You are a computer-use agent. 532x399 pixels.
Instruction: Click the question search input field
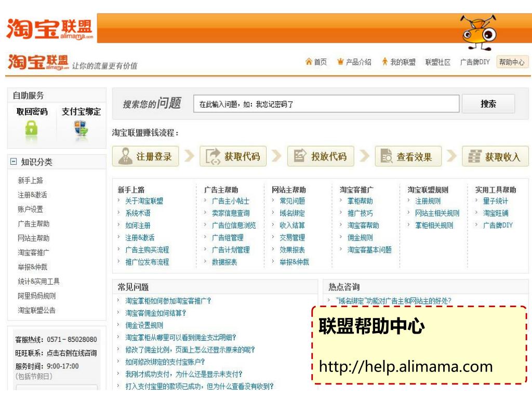[326, 104]
